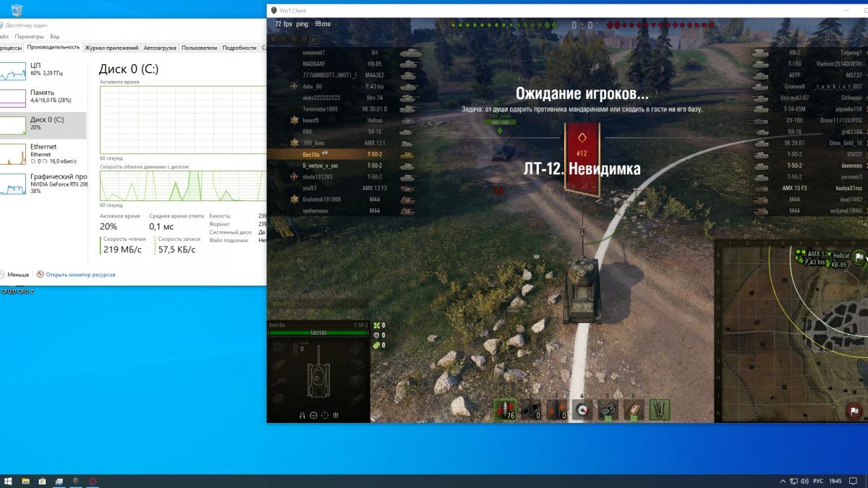Click the binoculars icon in tank damage panel
Screen dimensions: 868x488
tap(302, 416)
